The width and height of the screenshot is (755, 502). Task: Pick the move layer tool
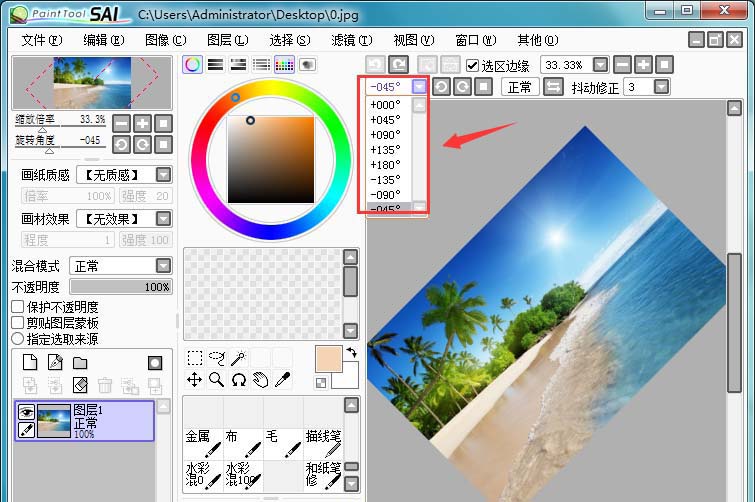click(195, 380)
